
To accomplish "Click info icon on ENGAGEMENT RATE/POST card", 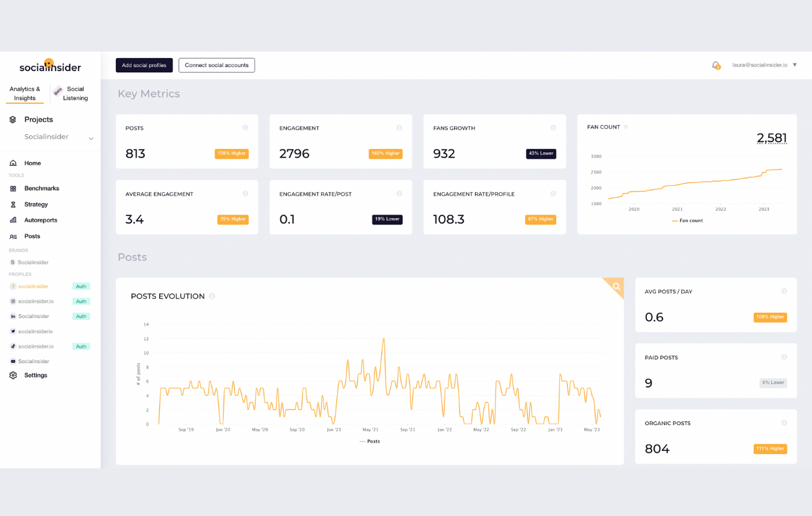I will pos(399,193).
